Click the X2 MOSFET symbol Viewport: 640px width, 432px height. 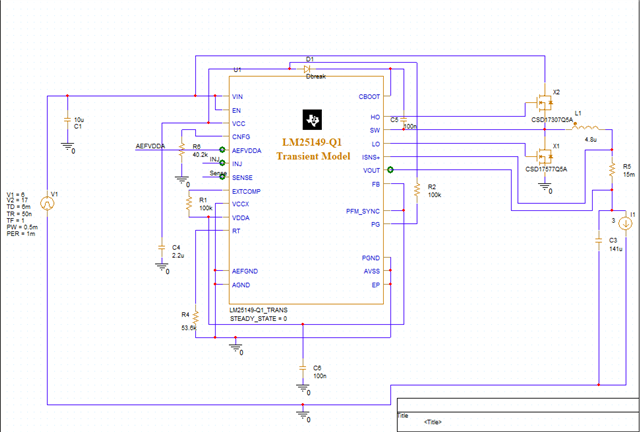click(x=543, y=103)
